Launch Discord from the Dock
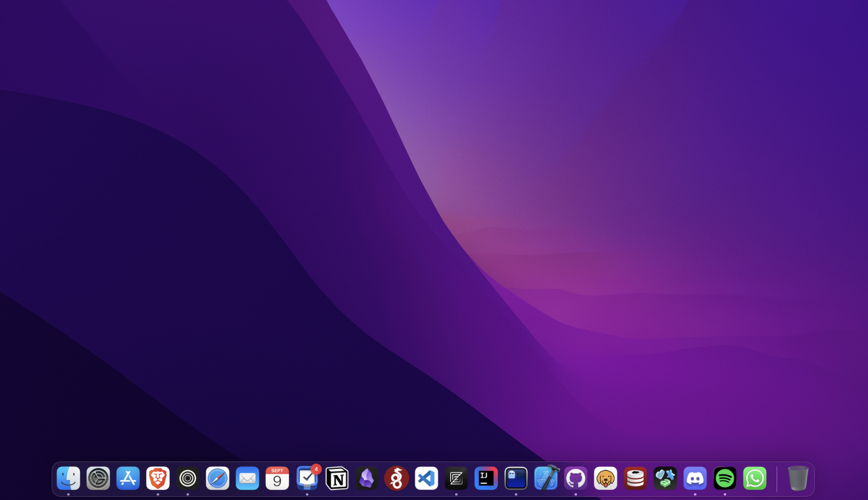This screenshot has width=868, height=500. click(695, 478)
